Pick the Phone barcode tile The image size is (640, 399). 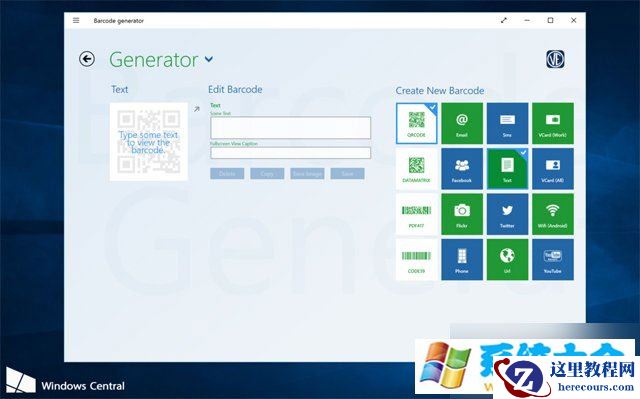coord(462,259)
